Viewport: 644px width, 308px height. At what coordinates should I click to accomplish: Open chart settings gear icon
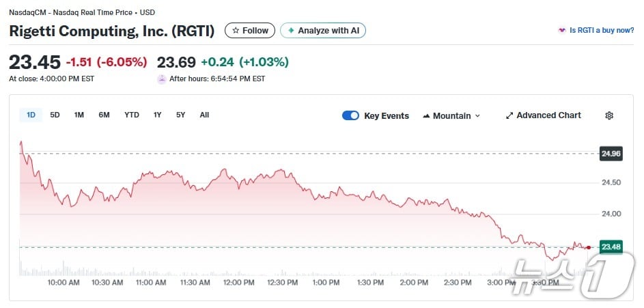[609, 115]
